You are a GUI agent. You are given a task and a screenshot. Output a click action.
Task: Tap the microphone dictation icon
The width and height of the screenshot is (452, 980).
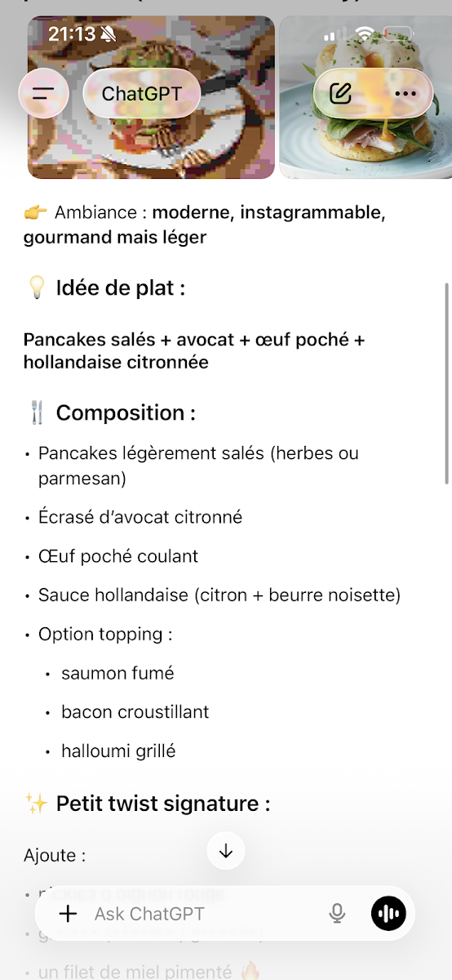click(x=337, y=914)
